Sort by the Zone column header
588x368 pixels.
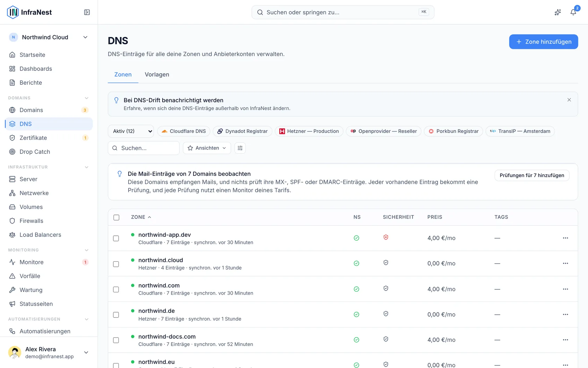(x=141, y=217)
